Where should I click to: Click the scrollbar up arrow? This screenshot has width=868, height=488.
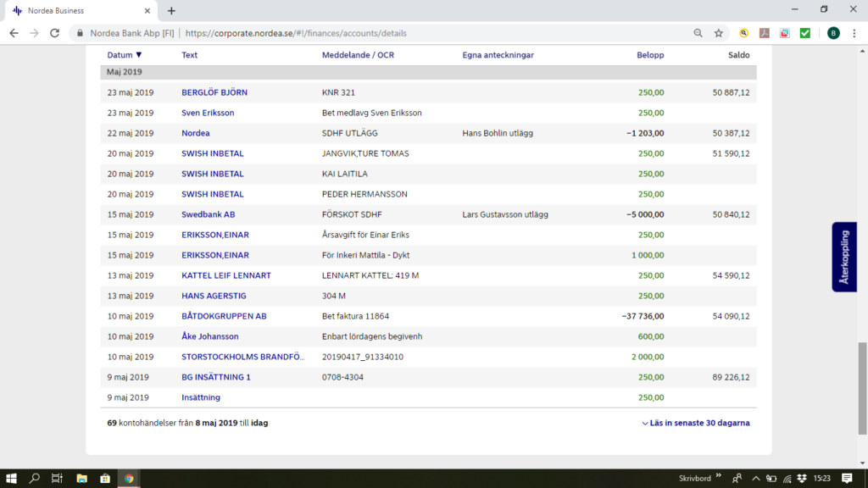click(862, 51)
